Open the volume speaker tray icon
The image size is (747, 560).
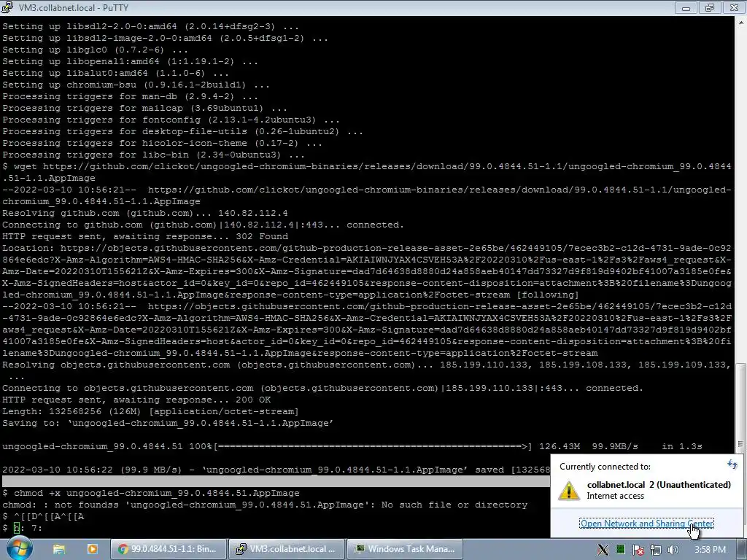pos(673,550)
